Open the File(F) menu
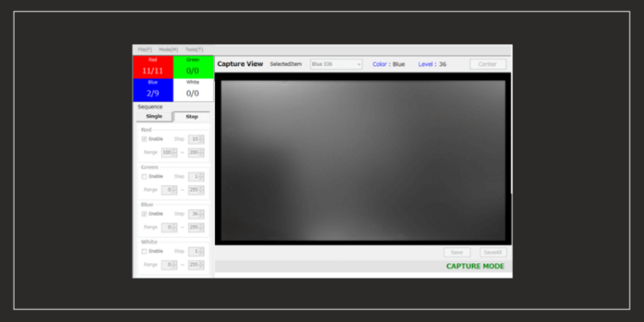 tap(145, 50)
